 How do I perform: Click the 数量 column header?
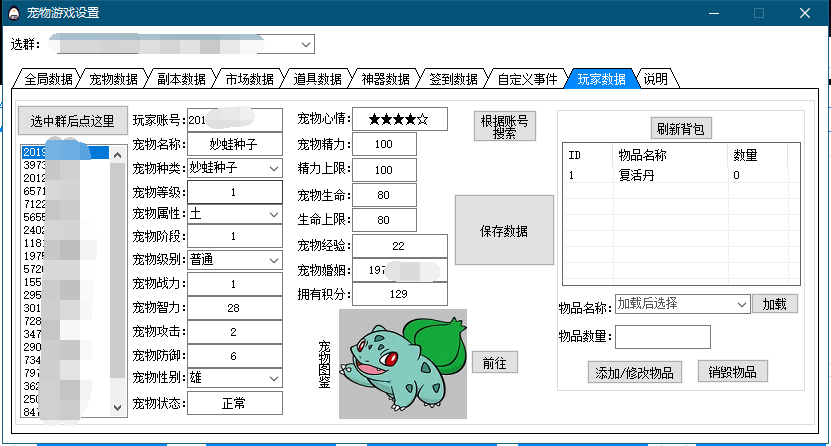click(758, 155)
